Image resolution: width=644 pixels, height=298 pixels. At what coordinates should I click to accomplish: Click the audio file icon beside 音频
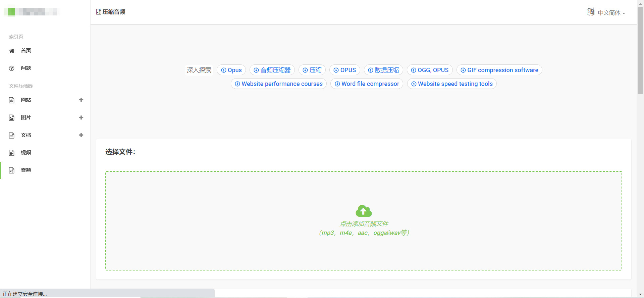[x=12, y=170]
